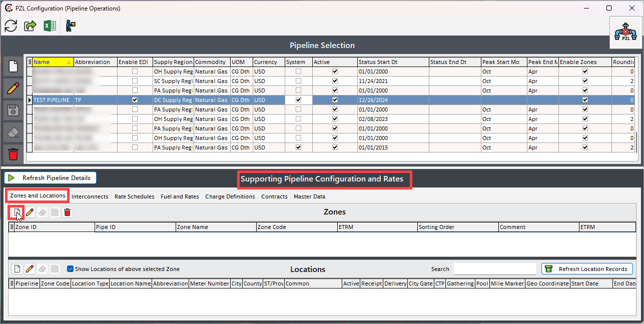Click the 11/24/2021 date cell
This screenshot has height=324, width=644.
(x=393, y=81)
